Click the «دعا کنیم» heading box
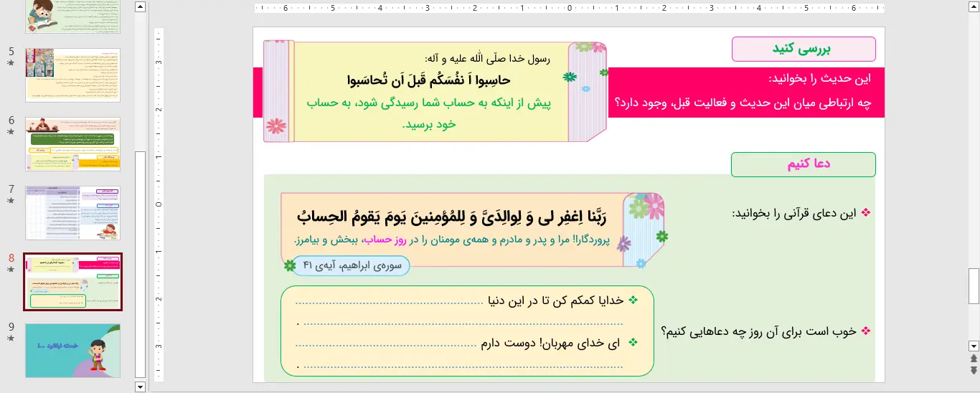 click(x=803, y=164)
